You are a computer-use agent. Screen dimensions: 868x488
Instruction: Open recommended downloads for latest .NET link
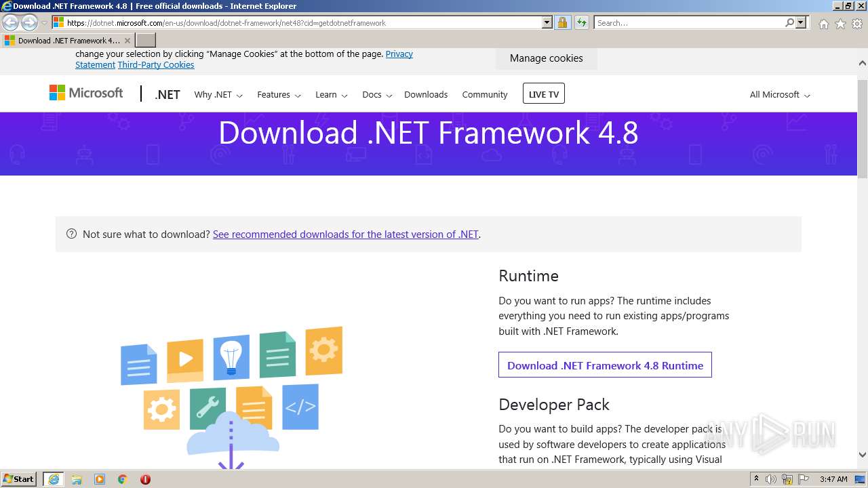tap(346, 235)
